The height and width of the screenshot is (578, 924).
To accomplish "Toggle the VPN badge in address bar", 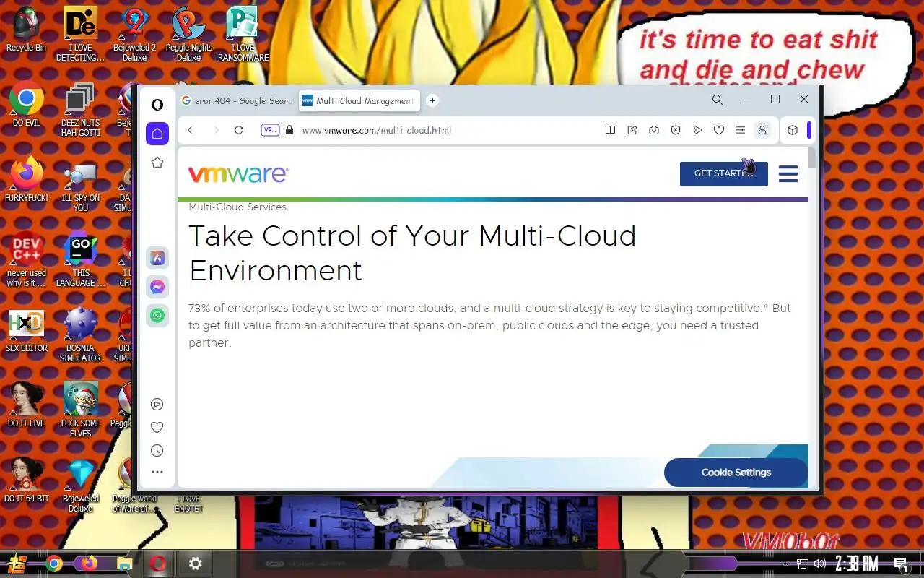I will tap(270, 130).
